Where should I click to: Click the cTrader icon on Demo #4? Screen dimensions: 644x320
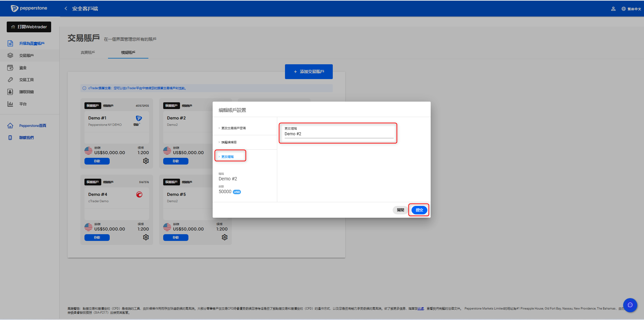tap(139, 194)
